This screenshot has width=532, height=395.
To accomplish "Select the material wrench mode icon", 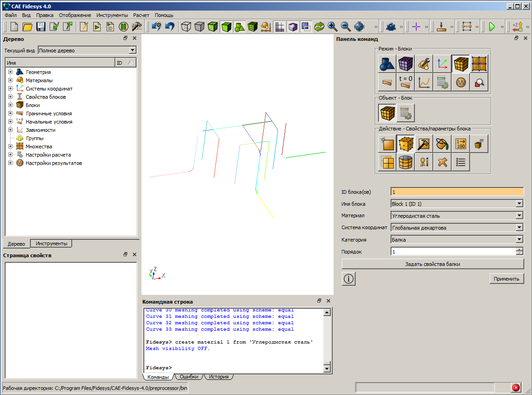I will 424,64.
